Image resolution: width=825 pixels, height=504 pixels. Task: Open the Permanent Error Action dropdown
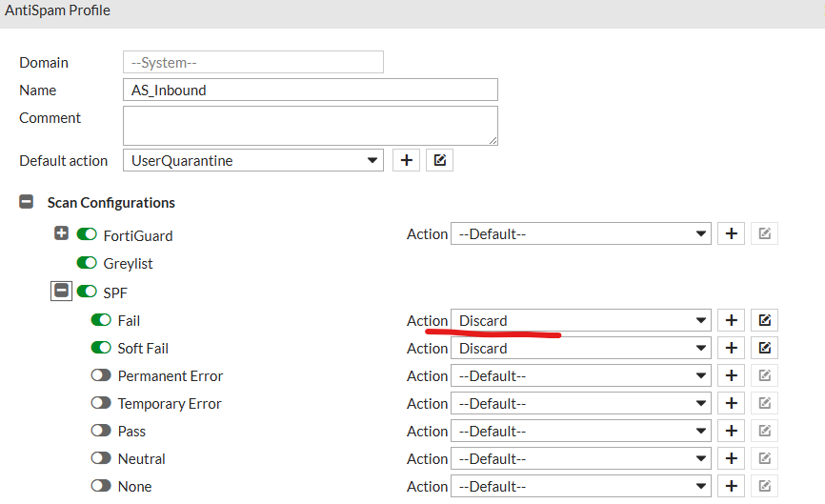coord(581,375)
